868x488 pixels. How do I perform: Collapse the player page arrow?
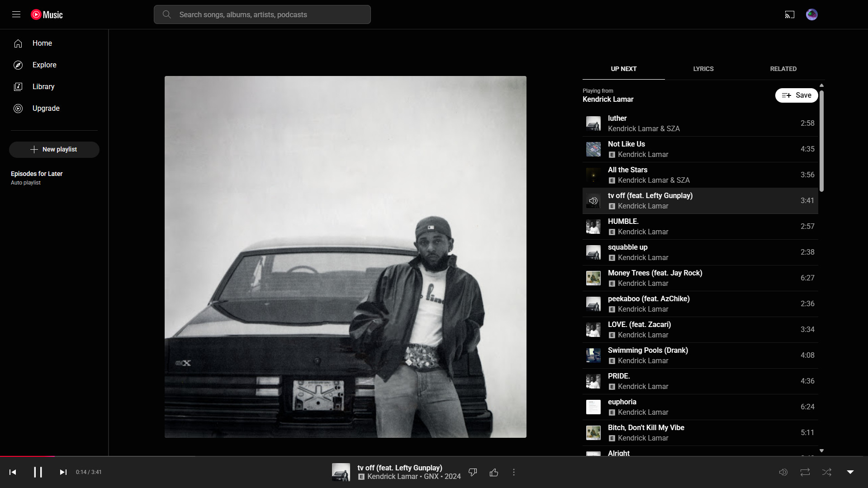click(850, 472)
